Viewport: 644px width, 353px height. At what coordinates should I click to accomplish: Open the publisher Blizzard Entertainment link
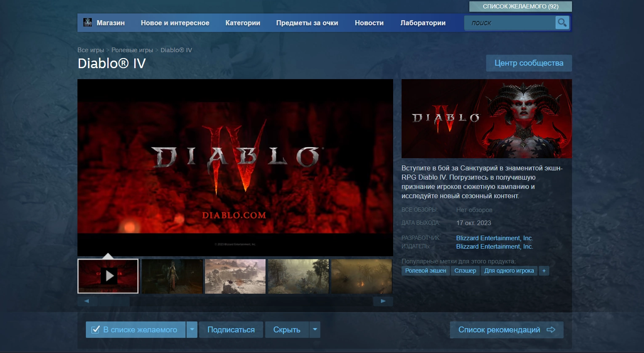(495, 247)
